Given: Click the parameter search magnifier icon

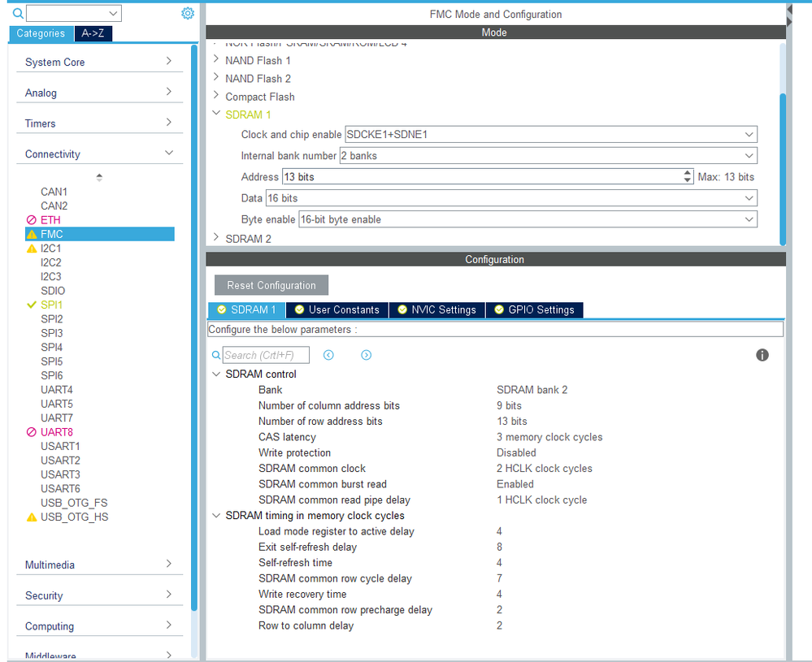Looking at the screenshot, I should pyautogui.click(x=216, y=355).
